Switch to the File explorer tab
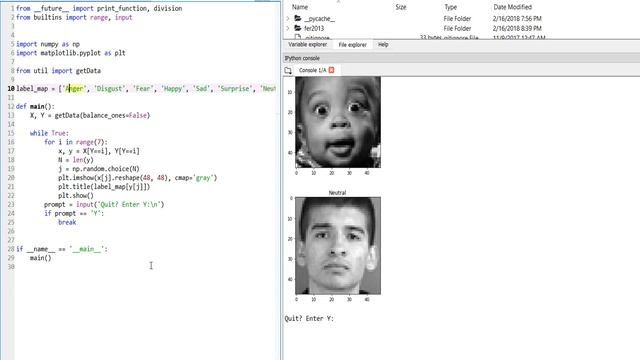The height and width of the screenshot is (360, 640). point(353,44)
